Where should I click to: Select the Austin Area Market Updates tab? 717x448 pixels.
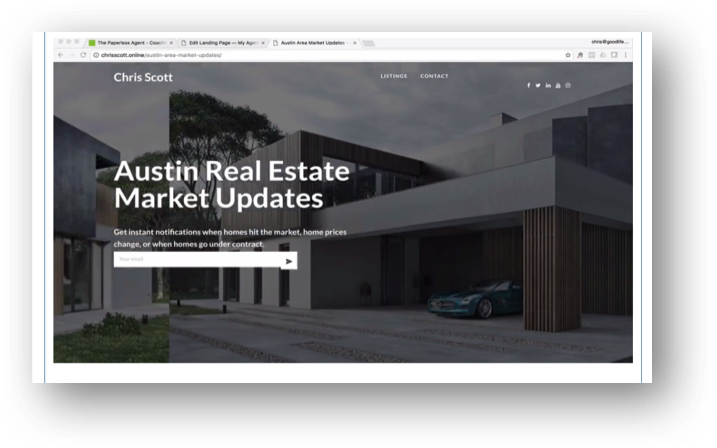pyautogui.click(x=315, y=43)
